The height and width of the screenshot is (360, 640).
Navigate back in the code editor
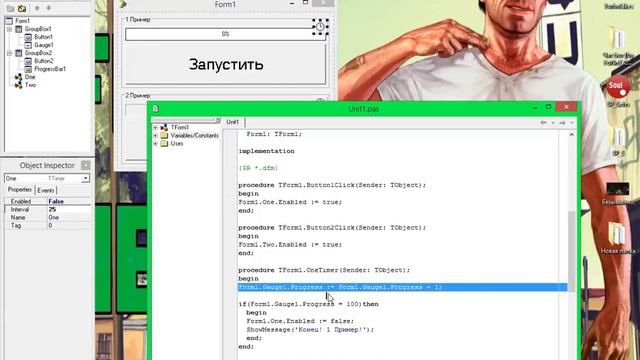[544, 122]
